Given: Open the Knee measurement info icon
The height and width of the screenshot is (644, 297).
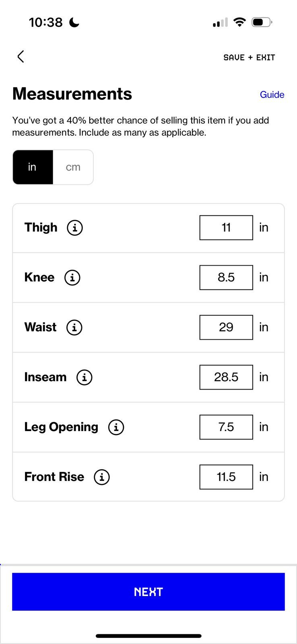Looking at the screenshot, I should 72,278.
